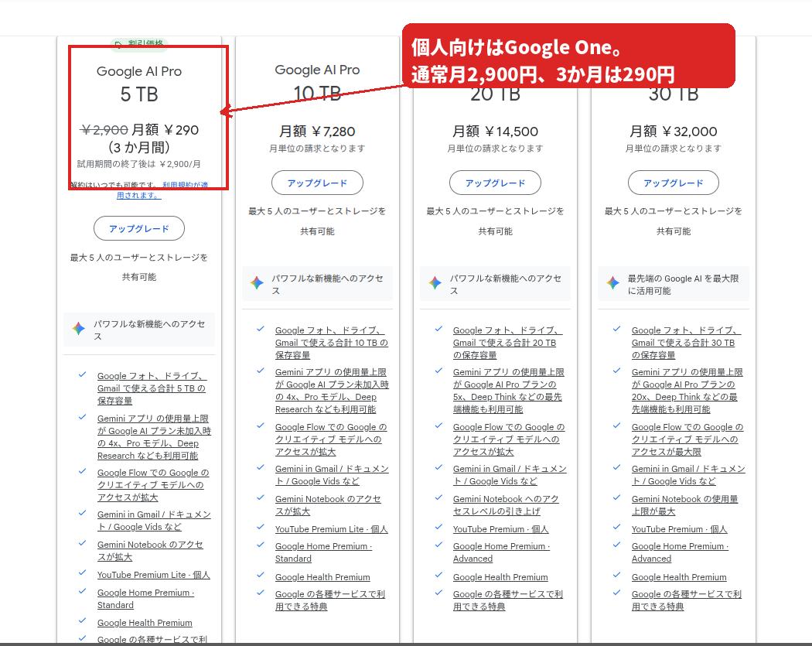
Task: Open Gemini アプリ 4x link in 10 TB plan
Action: (x=332, y=391)
